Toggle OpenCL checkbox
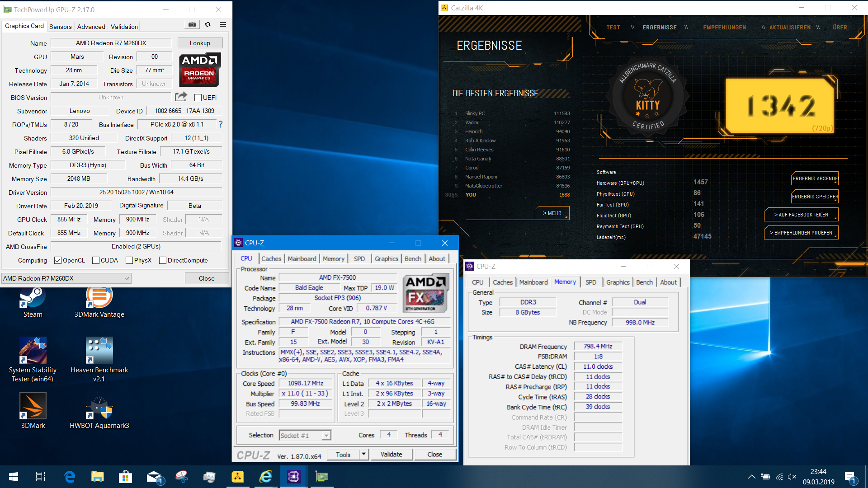The height and width of the screenshot is (488, 868). click(57, 260)
